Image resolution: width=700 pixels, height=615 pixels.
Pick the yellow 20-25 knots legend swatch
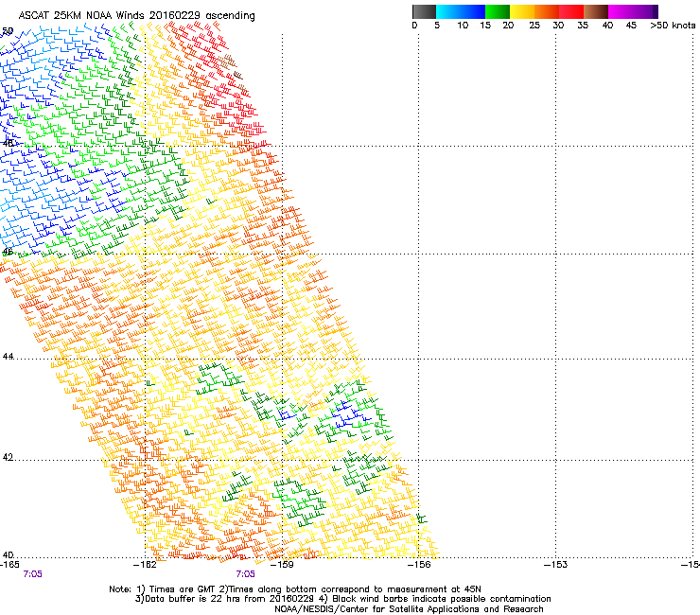point(522,11)
